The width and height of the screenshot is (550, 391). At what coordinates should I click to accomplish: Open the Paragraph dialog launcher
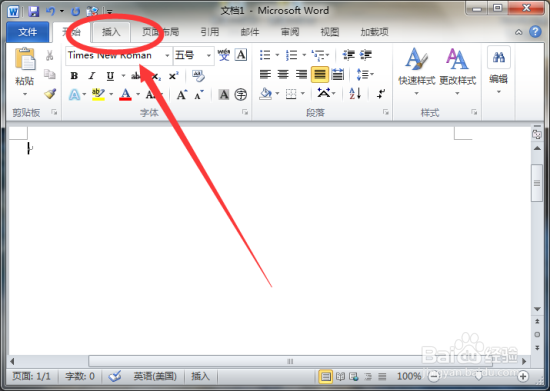point(386,112)
